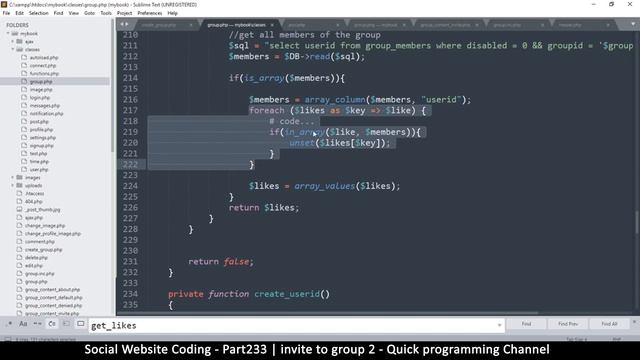The width and height of the screenshot is (640, 360).
Task: Open settings.php in the sidebar
Action: (43, 138)
